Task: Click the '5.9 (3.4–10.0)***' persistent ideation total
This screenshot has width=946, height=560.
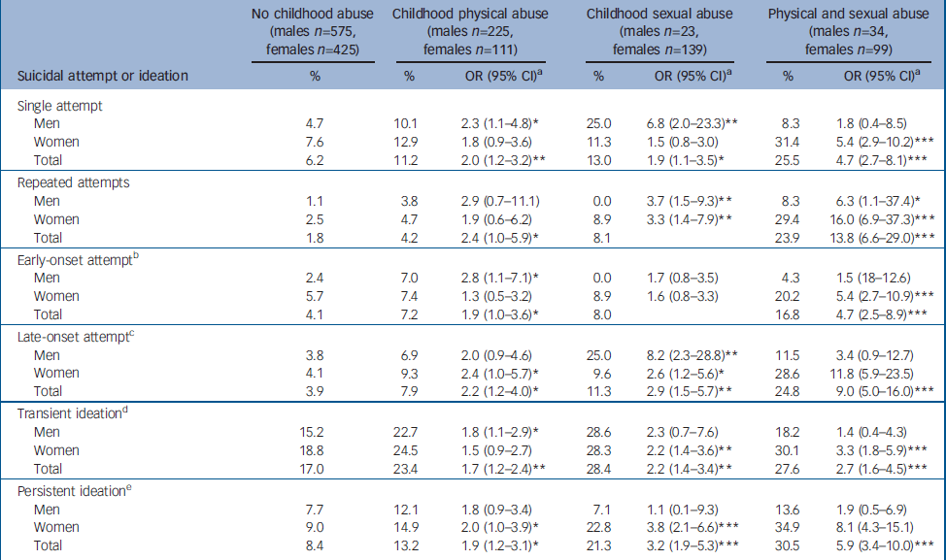Action: click(877, 544)
